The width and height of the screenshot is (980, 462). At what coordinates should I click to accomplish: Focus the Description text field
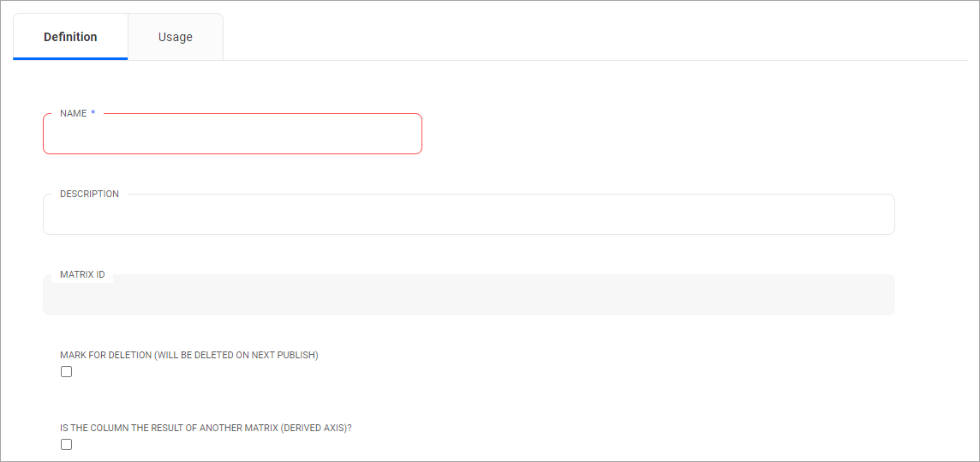(469, 215)
